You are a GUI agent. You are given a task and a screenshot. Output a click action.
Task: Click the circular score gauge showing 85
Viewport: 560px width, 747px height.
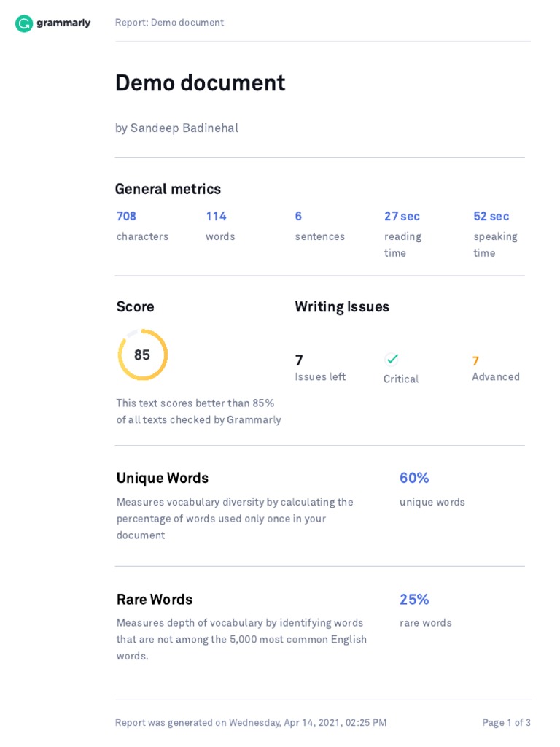(142, 355)
